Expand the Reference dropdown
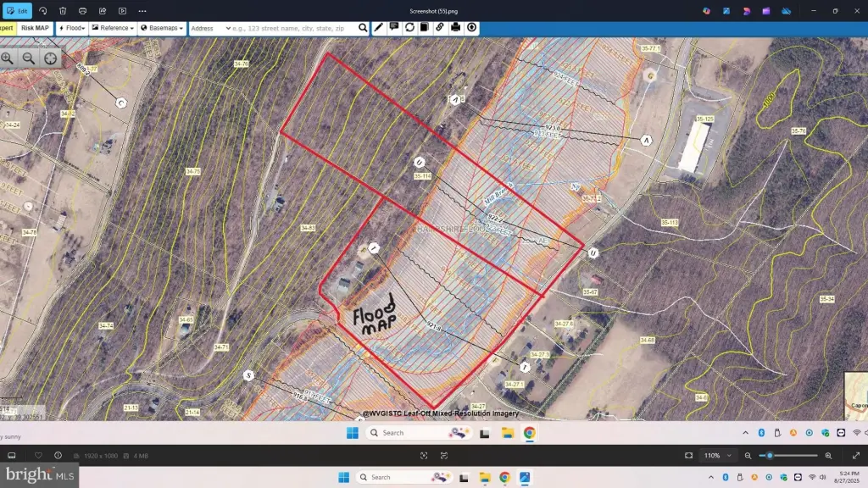Viewport: 868px width, 488px height. click(x=114, y=28)
